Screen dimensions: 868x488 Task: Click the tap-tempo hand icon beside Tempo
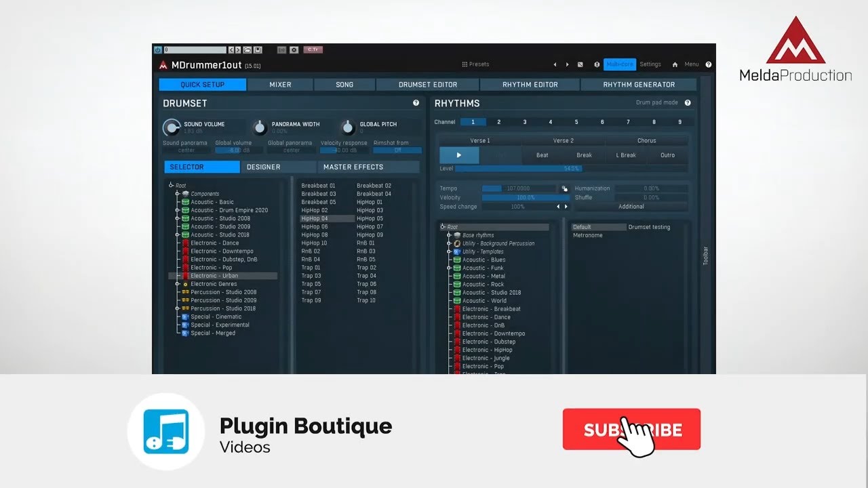565,188
